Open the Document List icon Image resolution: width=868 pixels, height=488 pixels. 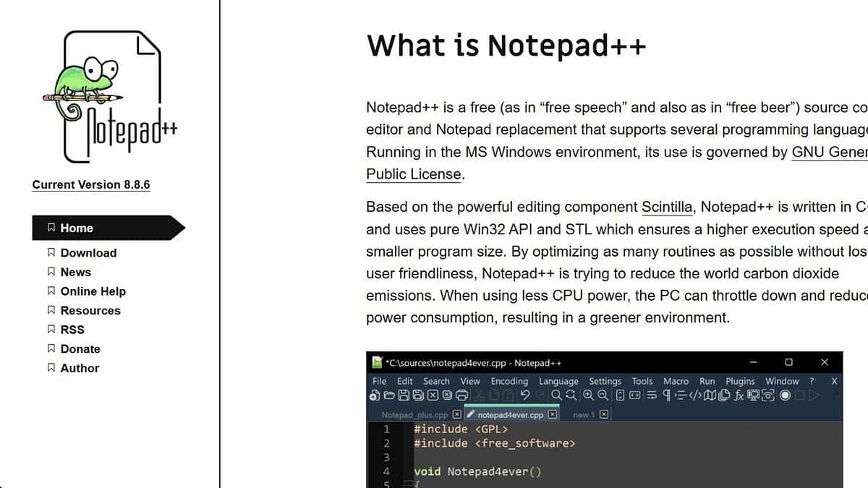tap(724, 395)
